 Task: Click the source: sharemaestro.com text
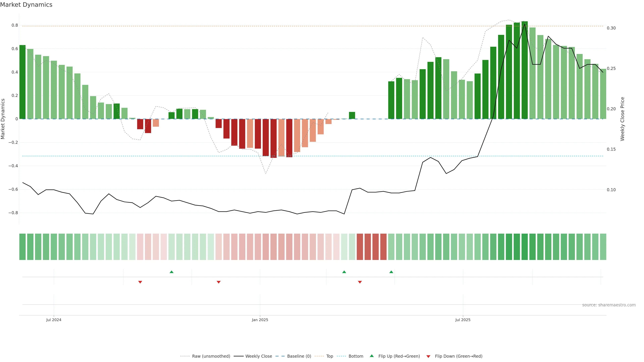(x=609, y=305)
